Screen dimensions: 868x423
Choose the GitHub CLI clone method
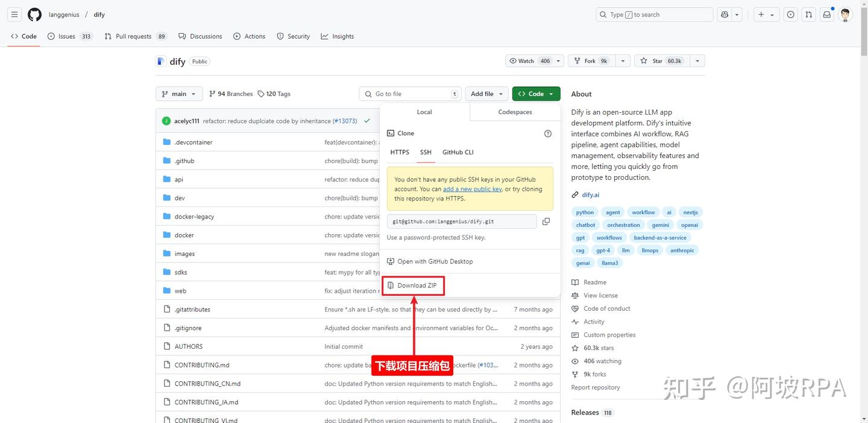click(x=458, y=152)
